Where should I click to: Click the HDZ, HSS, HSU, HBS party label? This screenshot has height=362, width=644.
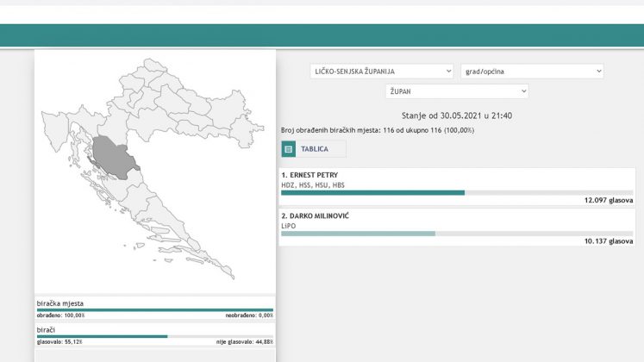click(313, 184)
